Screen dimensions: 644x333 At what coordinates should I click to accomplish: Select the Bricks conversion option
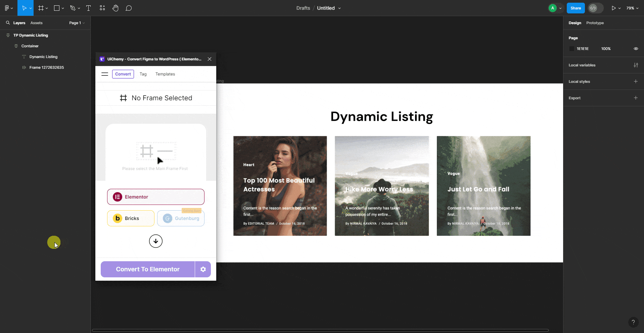pos(130,218)
